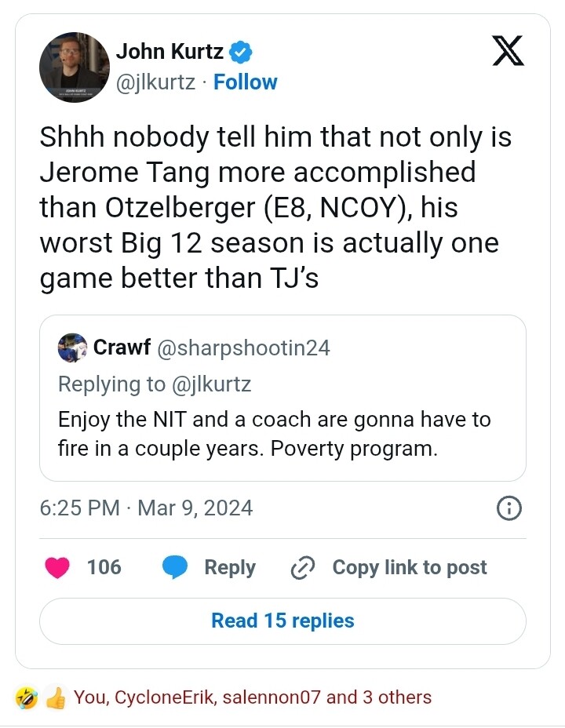This screenshot has height=728, width=565.
Task: Click the laughing emoji reaction
Action: tap(27, 697)
